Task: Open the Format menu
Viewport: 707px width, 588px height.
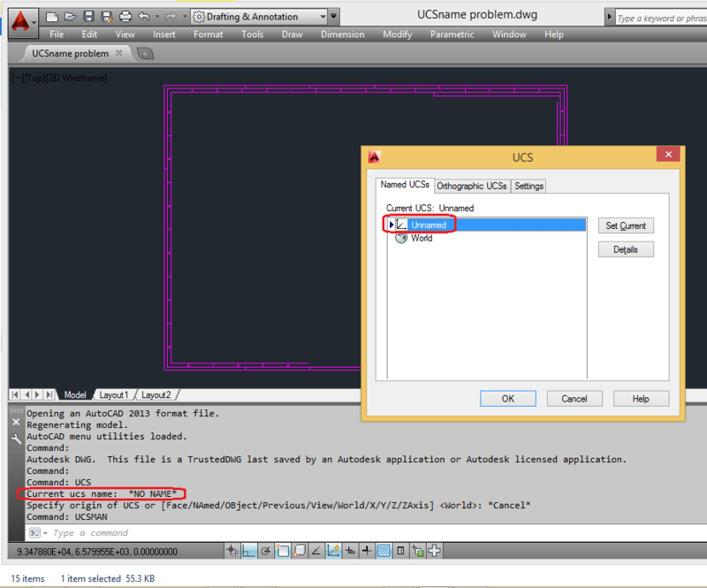Action: [208, 34]
